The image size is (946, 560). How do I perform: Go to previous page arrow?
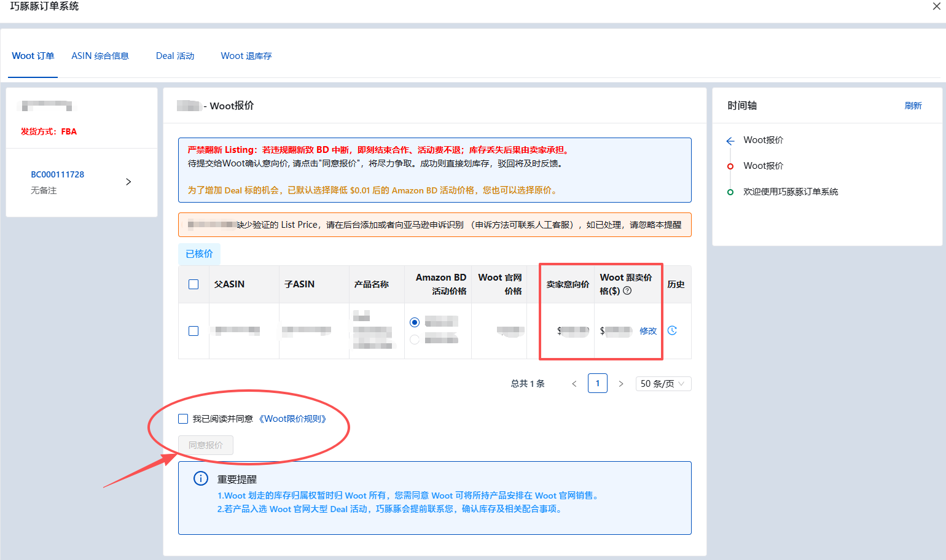[574, 384]
